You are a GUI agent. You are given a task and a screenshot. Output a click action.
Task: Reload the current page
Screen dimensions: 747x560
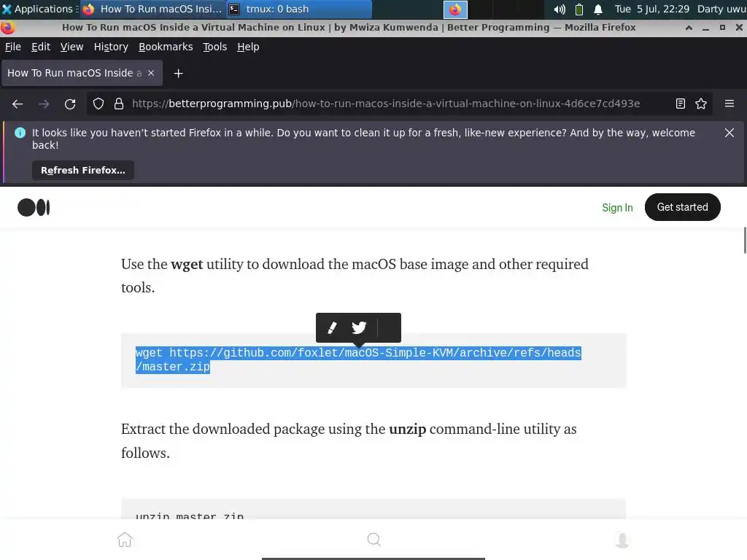[70, 104]
